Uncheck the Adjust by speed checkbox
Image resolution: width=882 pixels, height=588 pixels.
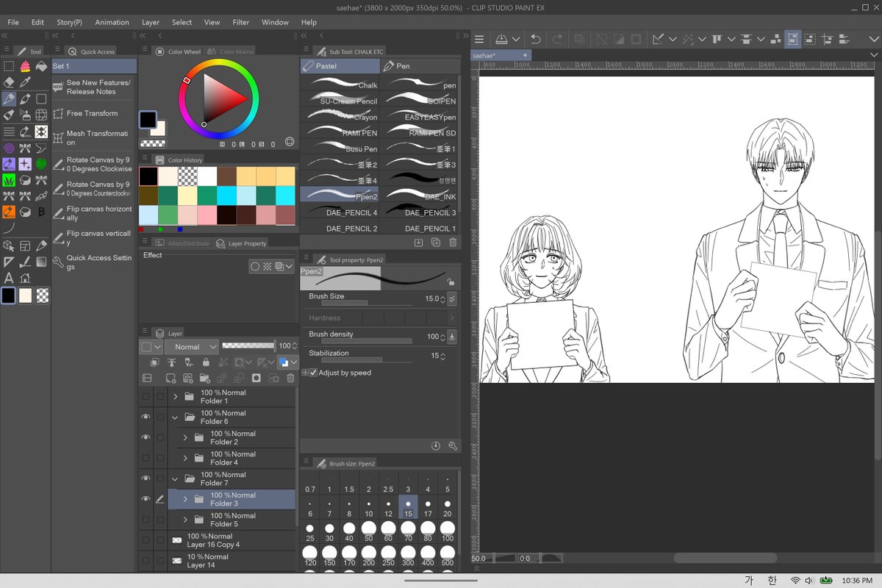pyautogui.click(x=314, y=373)
